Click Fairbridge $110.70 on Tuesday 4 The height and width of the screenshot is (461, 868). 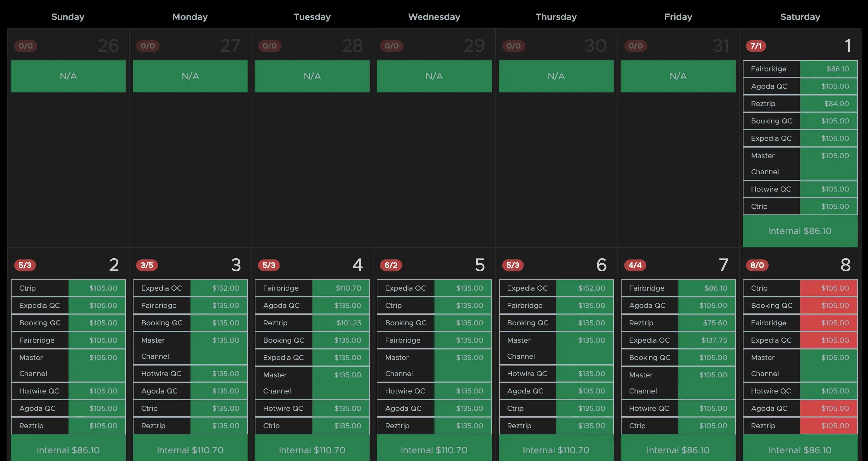pyautogui.click(x=341, y=288)
